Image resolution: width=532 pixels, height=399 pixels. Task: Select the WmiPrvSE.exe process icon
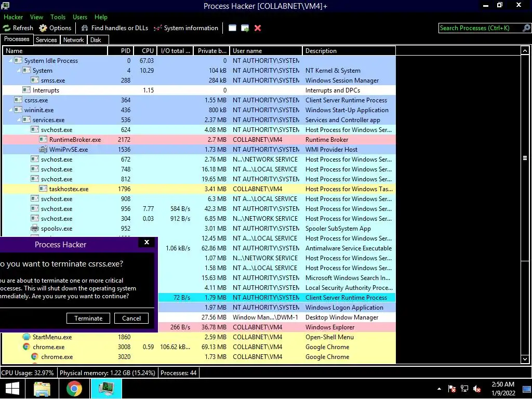[43, 149]
